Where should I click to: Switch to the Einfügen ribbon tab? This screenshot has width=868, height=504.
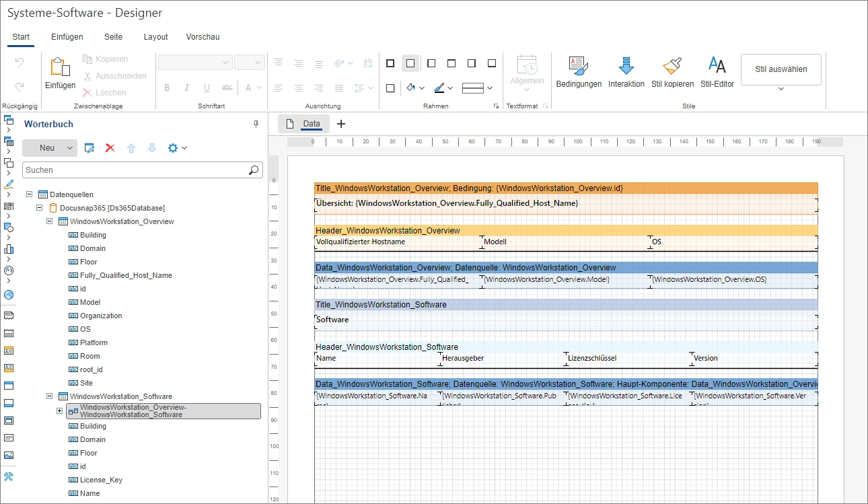point(67,37)
